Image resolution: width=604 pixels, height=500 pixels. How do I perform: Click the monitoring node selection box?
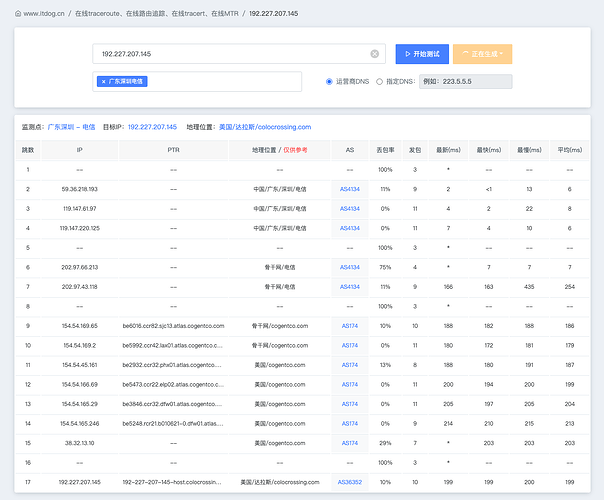tap(197, 82)
